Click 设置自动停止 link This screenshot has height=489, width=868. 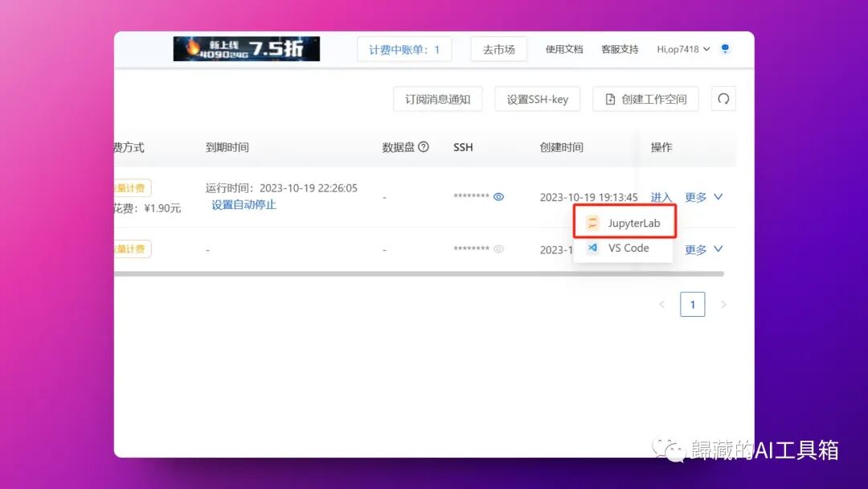[x=244, y=205]
